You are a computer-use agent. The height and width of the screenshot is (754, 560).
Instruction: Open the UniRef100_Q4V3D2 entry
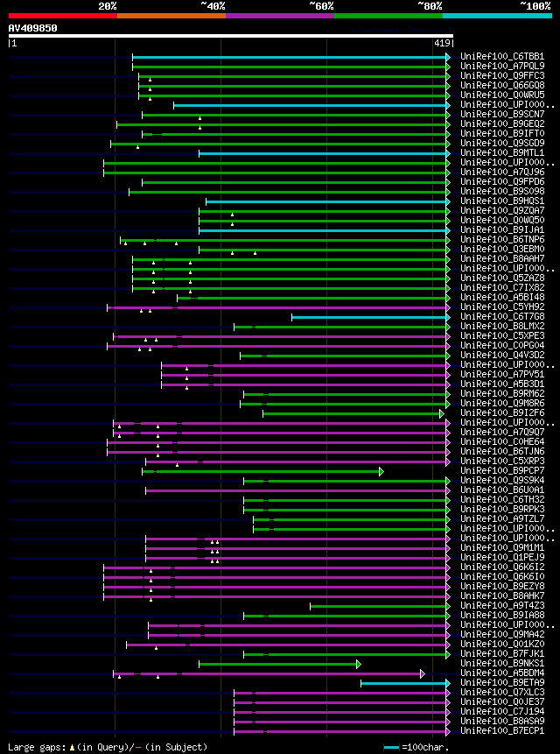502,356
